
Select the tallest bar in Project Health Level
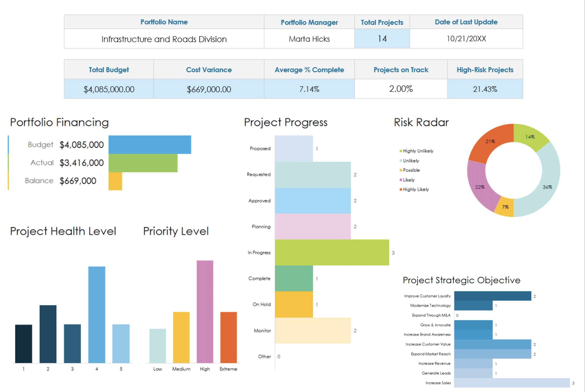[x=97, y=315]
